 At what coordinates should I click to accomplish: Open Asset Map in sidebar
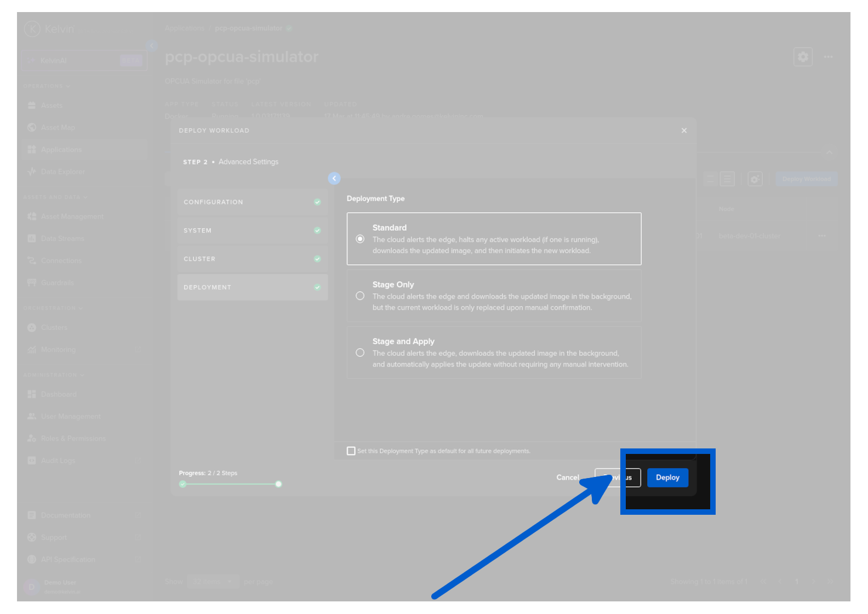click(58, 128)
